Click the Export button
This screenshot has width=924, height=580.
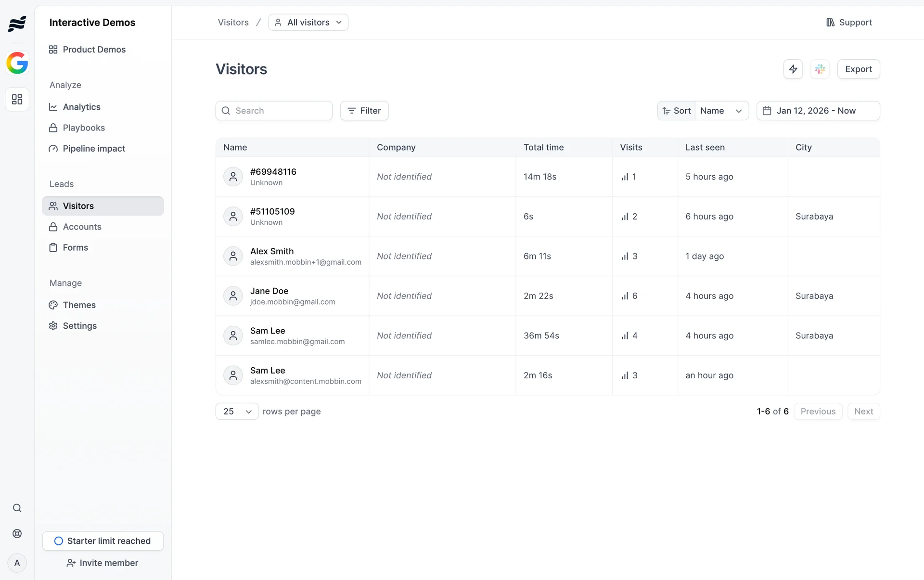coord(858,69)
